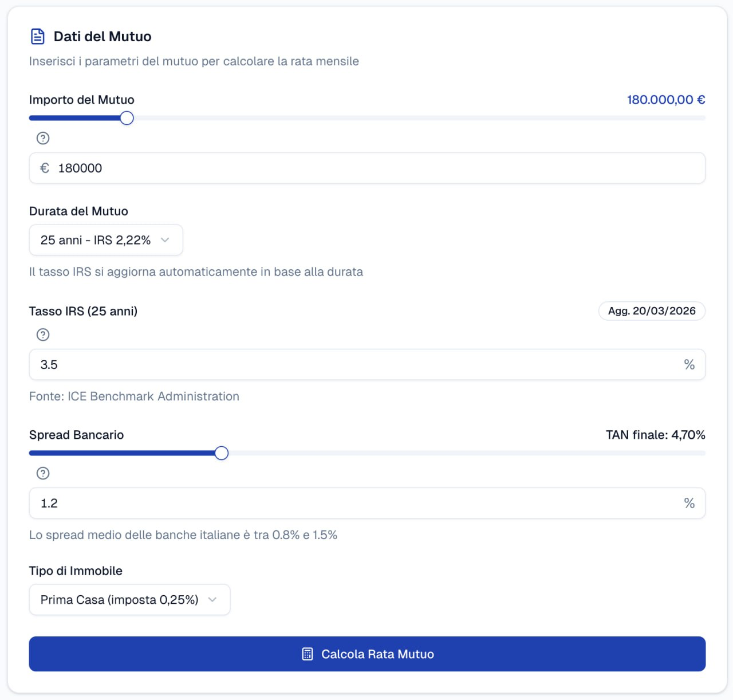
Task: Click into the Tasso IRS input with 3.5
Action: point(355,364)
